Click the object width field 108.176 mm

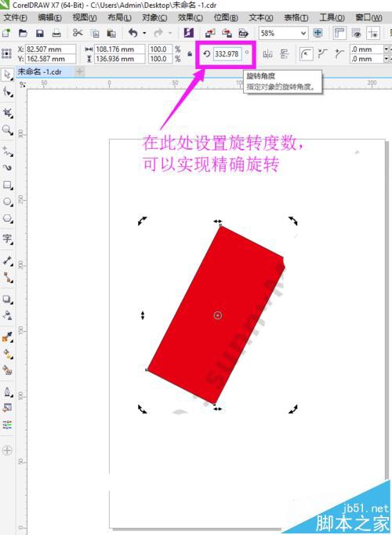pos(119,49)
